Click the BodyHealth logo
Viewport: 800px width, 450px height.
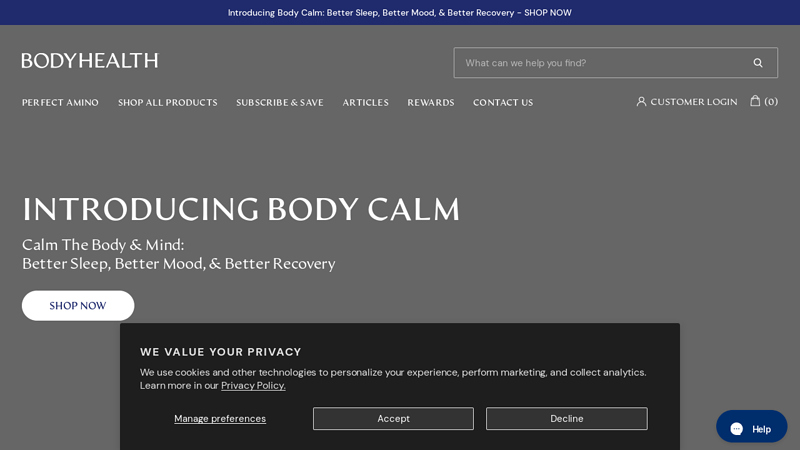90,61
